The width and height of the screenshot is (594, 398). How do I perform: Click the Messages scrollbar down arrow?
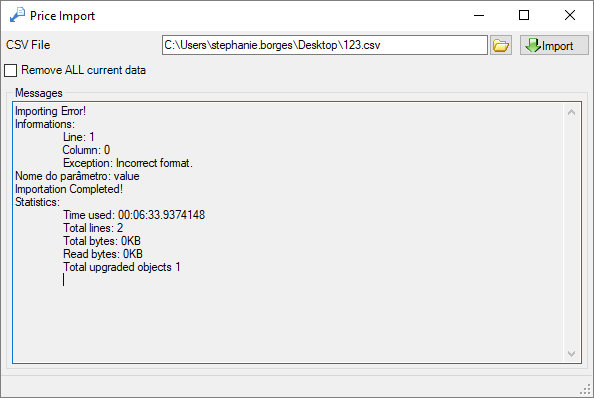[x=571, y=353]
